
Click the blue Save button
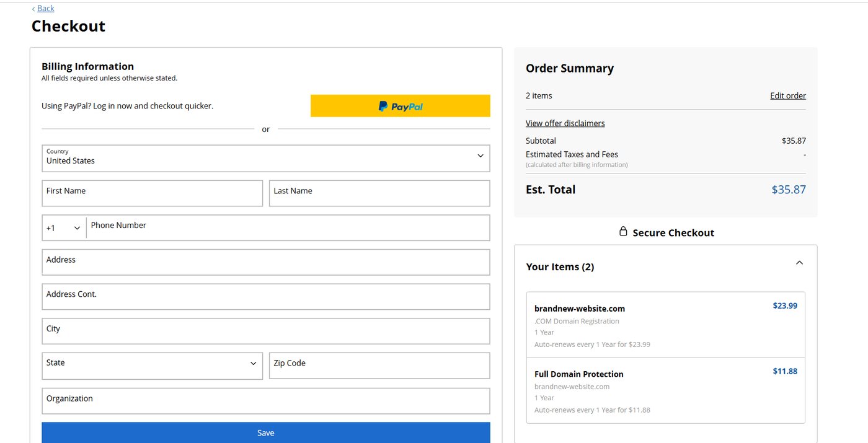click(x=265, y=432)
